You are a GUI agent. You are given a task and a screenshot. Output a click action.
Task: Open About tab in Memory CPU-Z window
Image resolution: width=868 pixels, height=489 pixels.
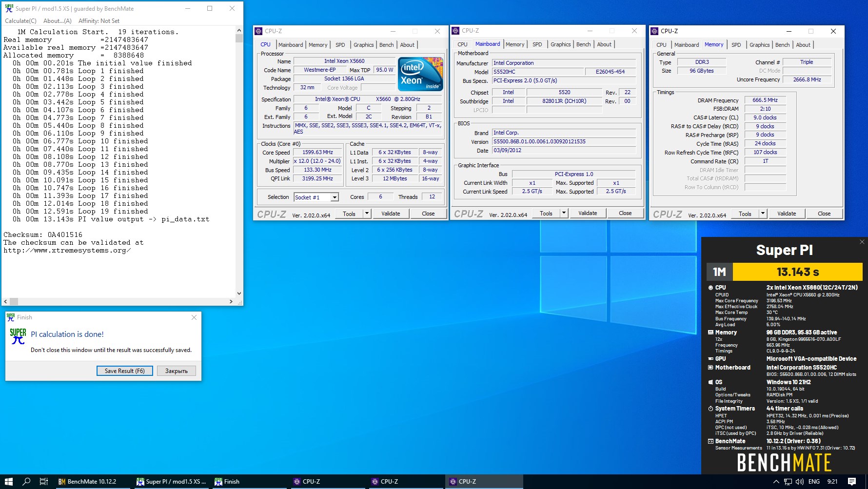(x=803, y=45)
